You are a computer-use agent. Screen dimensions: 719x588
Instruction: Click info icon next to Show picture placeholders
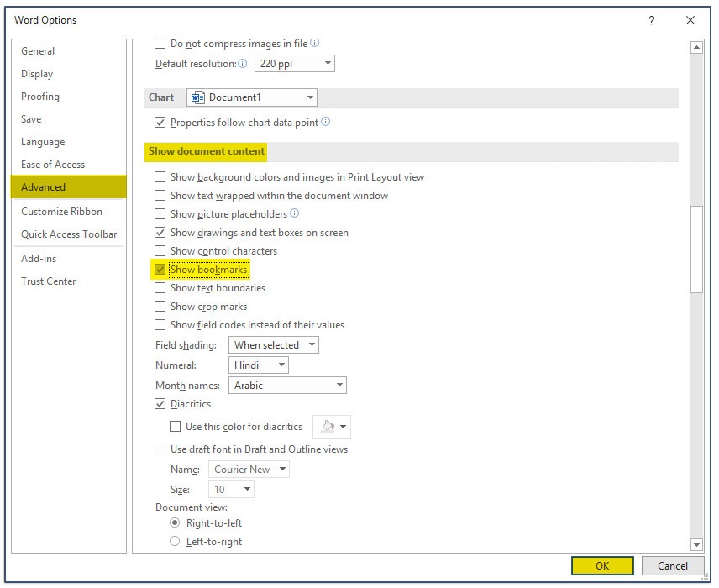[x=294, y=213]
